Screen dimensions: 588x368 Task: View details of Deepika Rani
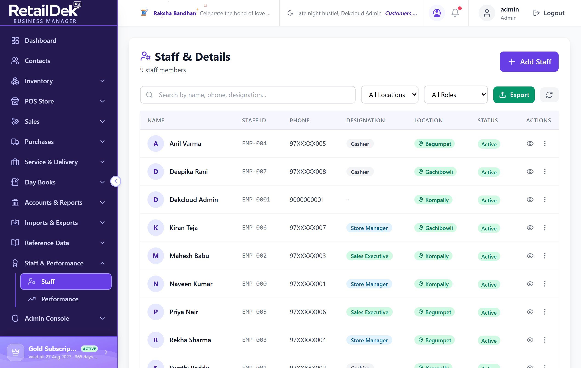pos(530,172)
